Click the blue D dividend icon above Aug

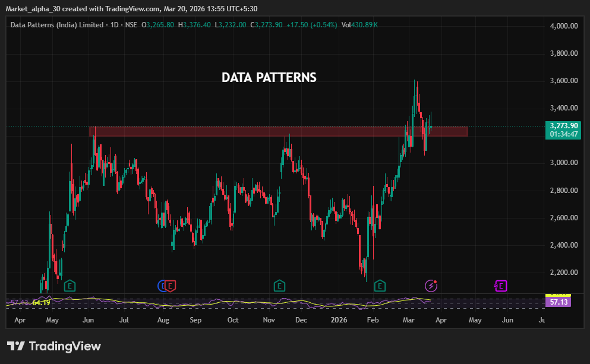pos(162,286)
